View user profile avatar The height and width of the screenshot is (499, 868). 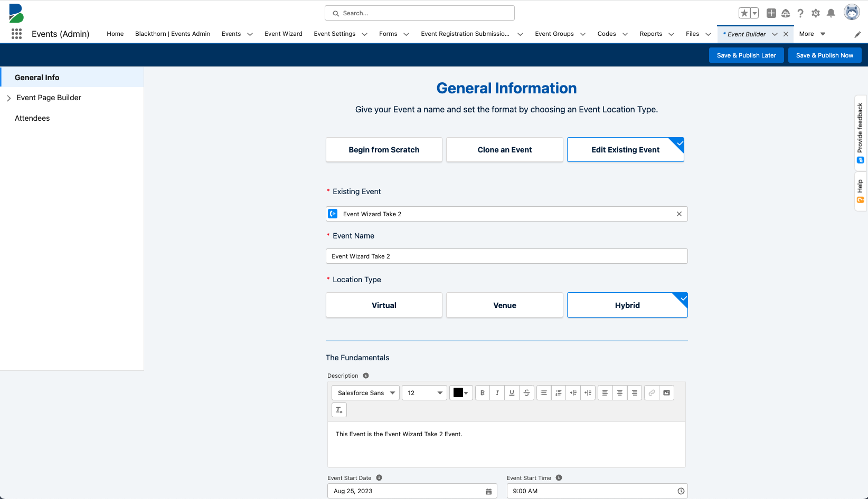click(x=852, y=12)
